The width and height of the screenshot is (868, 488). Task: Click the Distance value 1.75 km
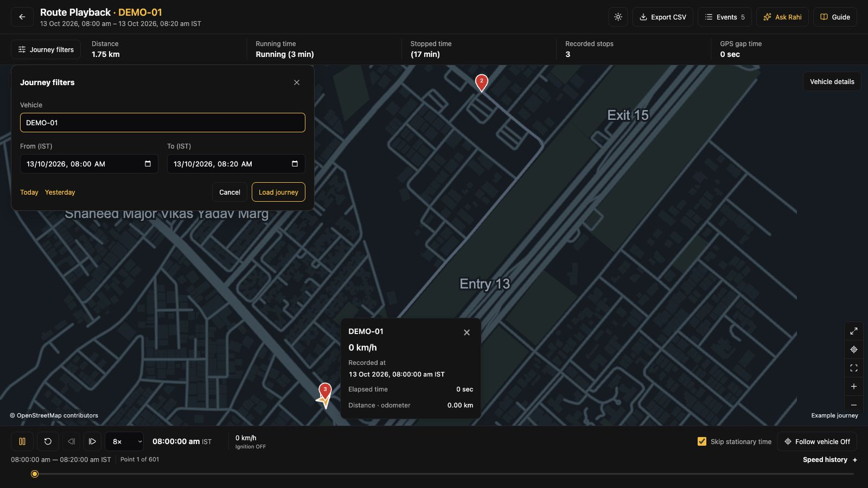[106, 54]
